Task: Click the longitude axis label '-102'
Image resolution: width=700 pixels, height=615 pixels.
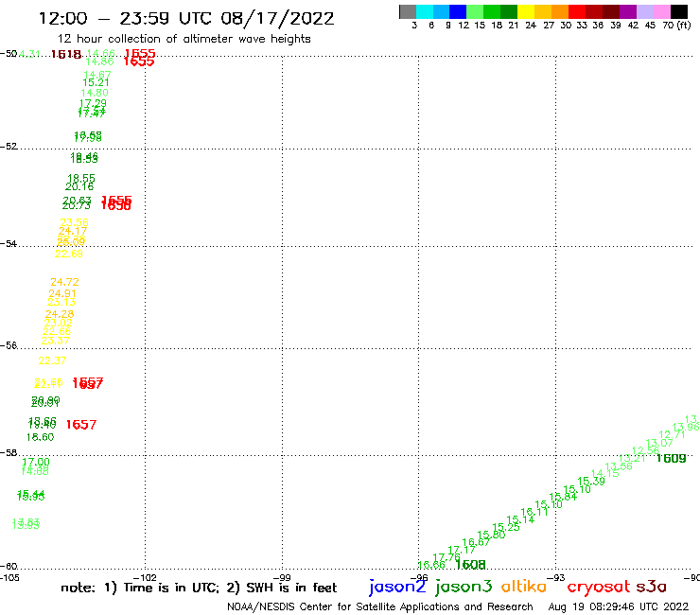Action: [x=145, y=577]
